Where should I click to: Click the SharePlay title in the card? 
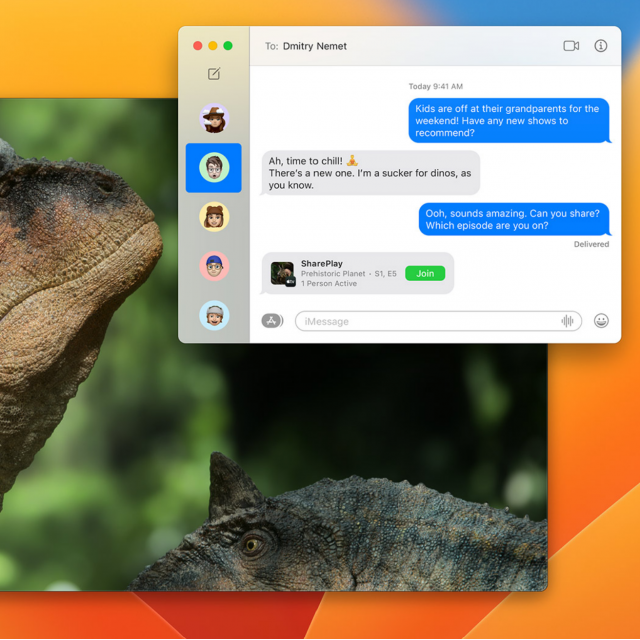pos(322,264)
